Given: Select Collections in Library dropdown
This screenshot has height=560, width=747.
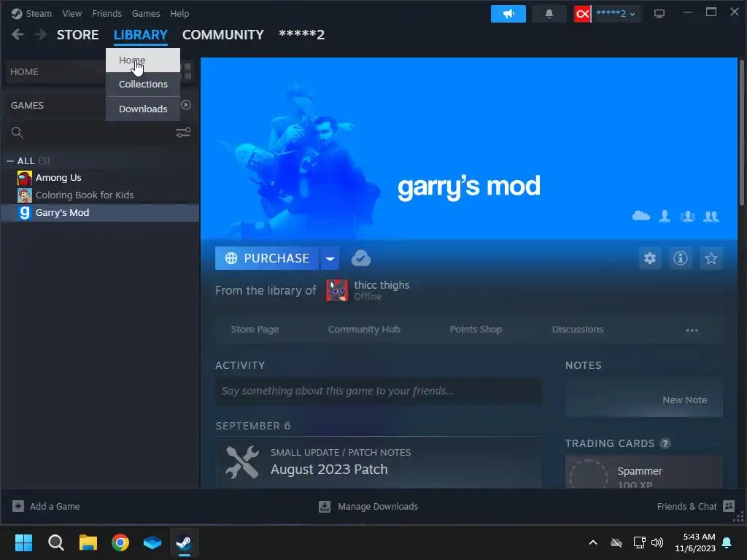Looking at the screenshot, I should [x=143, y=85].
